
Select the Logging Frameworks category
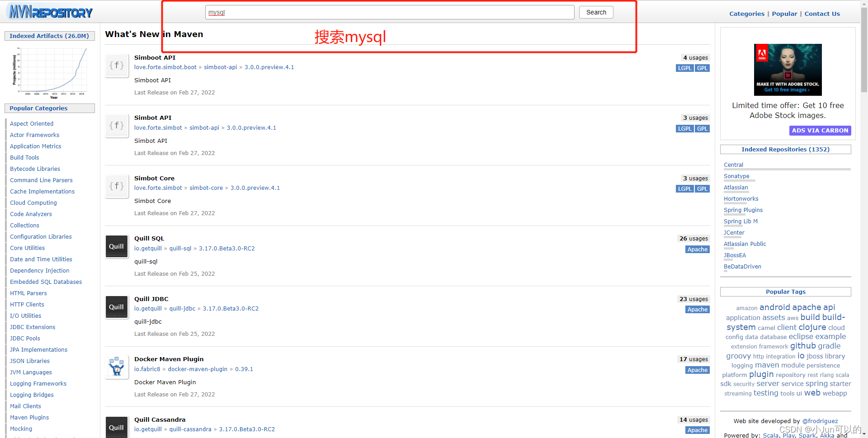click(38, 383)
